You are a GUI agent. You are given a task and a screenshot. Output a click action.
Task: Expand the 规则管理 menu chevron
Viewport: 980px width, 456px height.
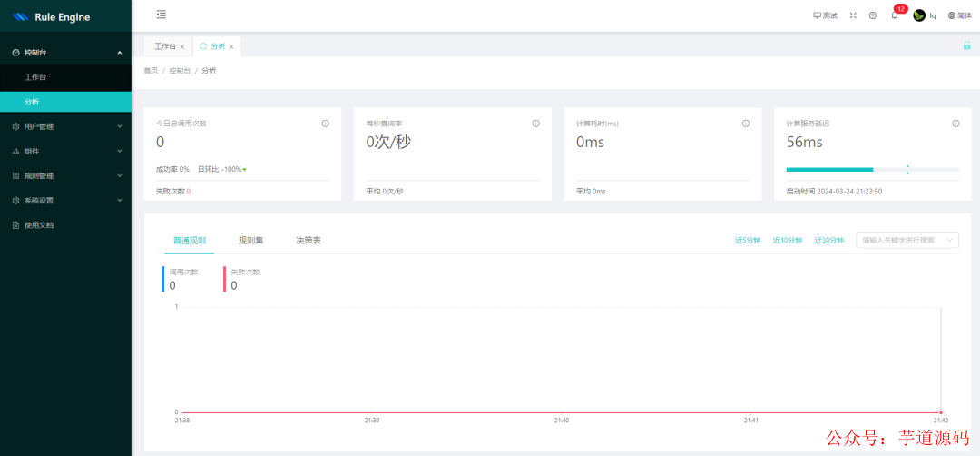[120, 176]
